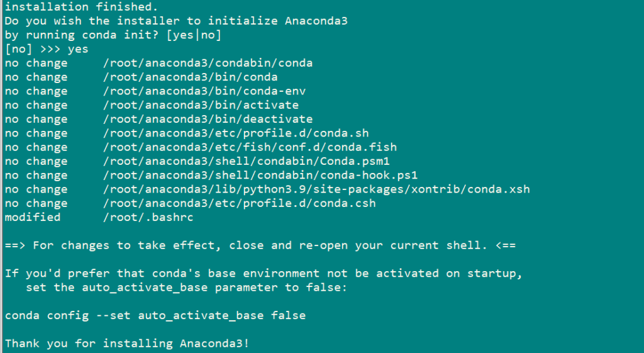
Task: Click the conda-hook.ps1 path
Action: tap(260, 175)
